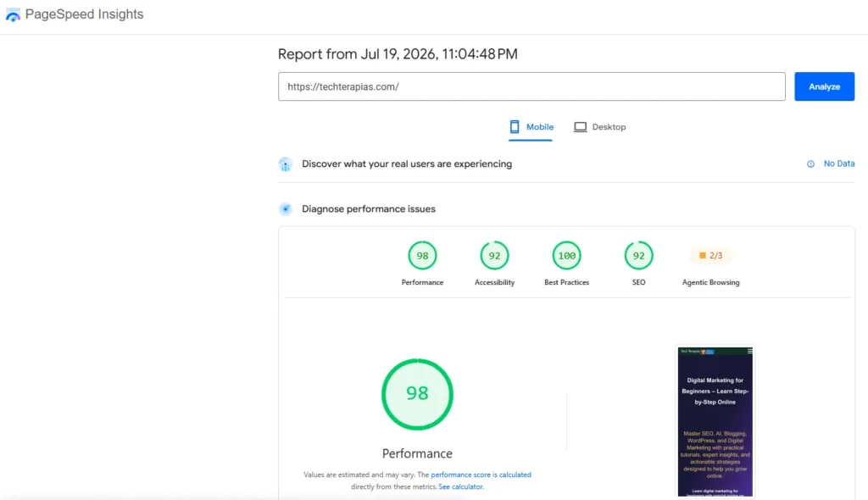868x500 pixels.
Task: Open the performance score is calculated link
Action: (x=481, y=475)
